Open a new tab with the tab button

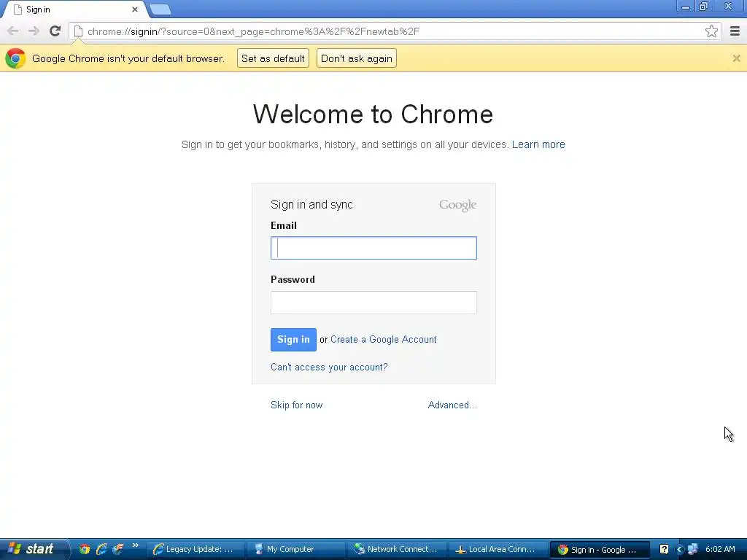tap(160, 9)
